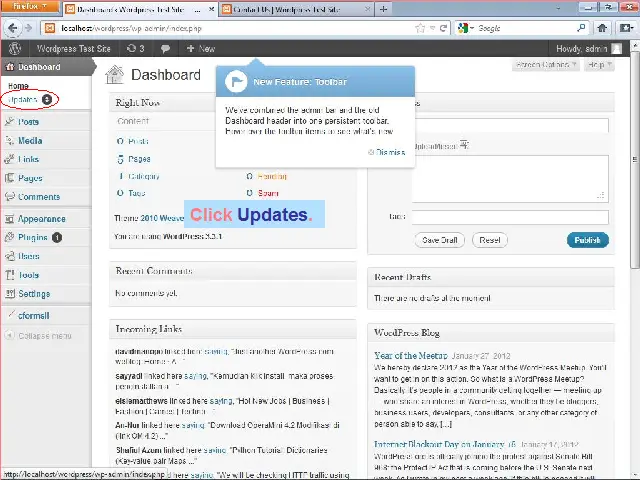640x480 pixels.
Task: Open the comments bubble icon in toolbar
Action: coord(165,49)
